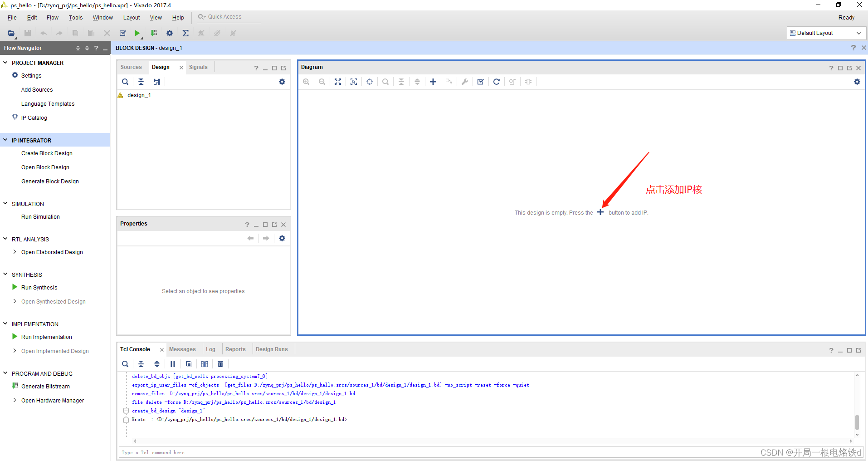The width and height of the screenshot is (868, 461).
Task: Click the Tcl Console vertical scrollbar thumb
Action: tap(857, 422)
